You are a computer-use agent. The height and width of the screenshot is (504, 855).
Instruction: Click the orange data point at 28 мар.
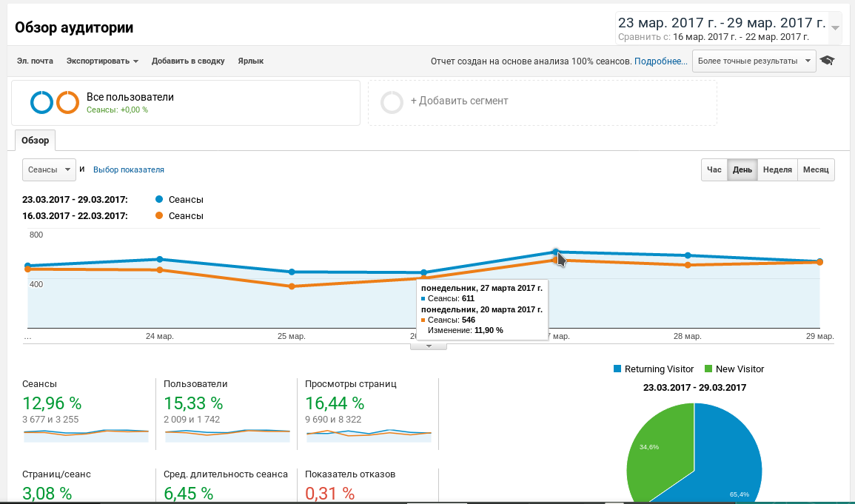[688, 266]
